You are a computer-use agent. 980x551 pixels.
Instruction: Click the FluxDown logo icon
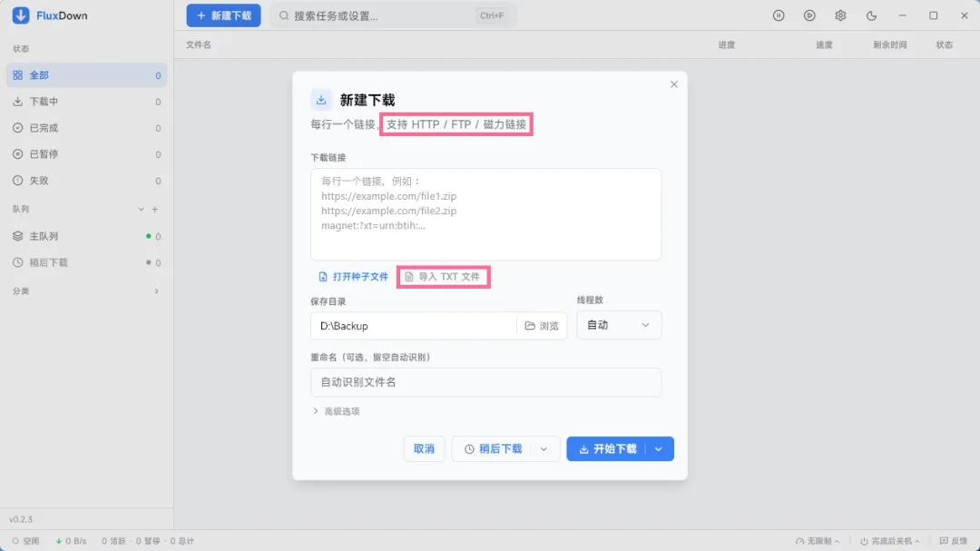coord(21,15)
